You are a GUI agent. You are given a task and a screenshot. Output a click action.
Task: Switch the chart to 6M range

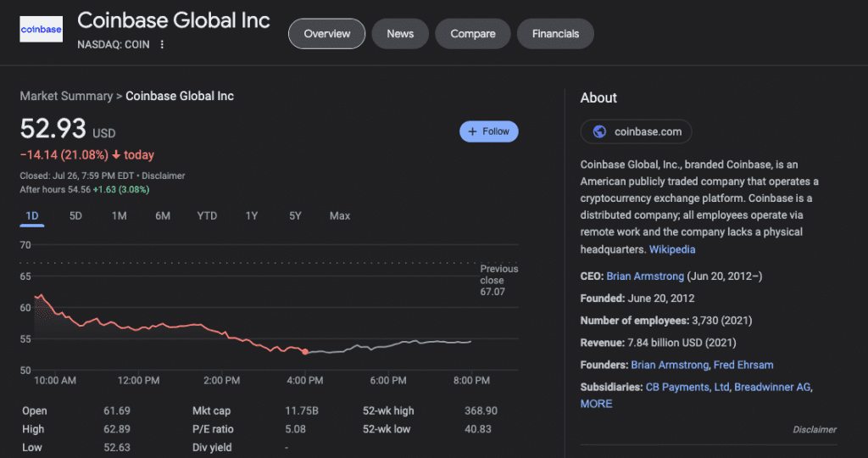(x=163, y=216)
